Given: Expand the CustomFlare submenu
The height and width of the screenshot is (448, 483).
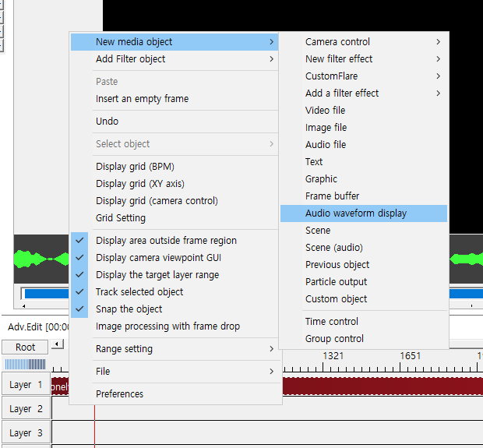Looking at the screenshot, I should [364, 76].
